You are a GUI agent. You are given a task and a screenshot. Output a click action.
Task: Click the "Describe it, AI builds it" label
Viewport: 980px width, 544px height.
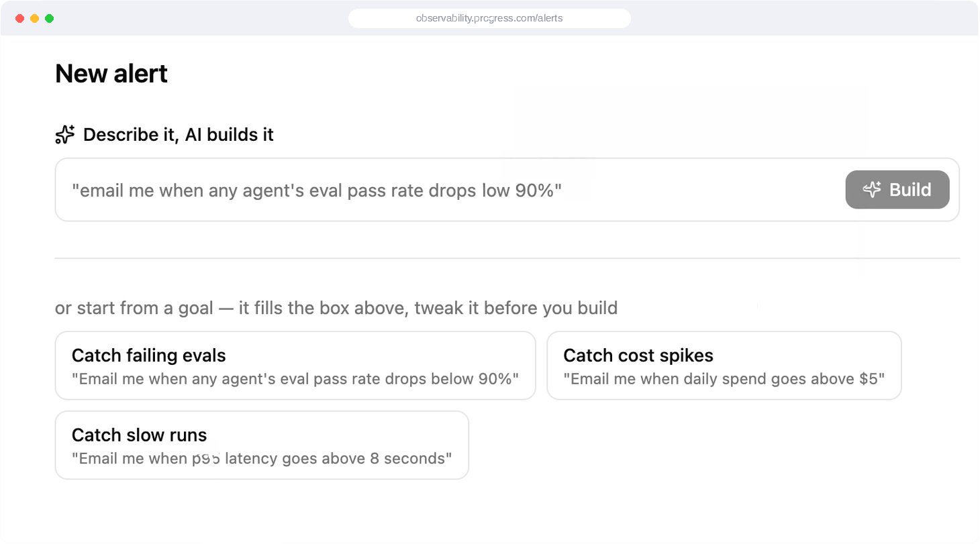[179, 135]
